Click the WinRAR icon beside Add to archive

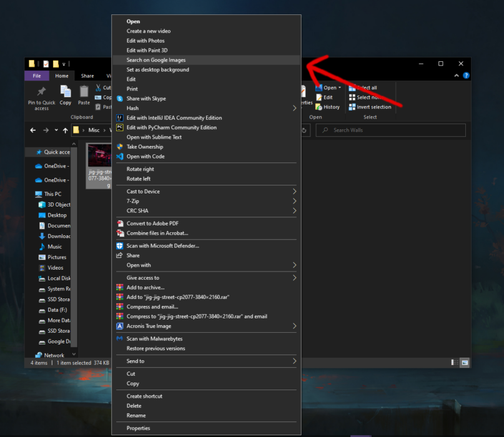pyautogui.click(x=119, y=287)
